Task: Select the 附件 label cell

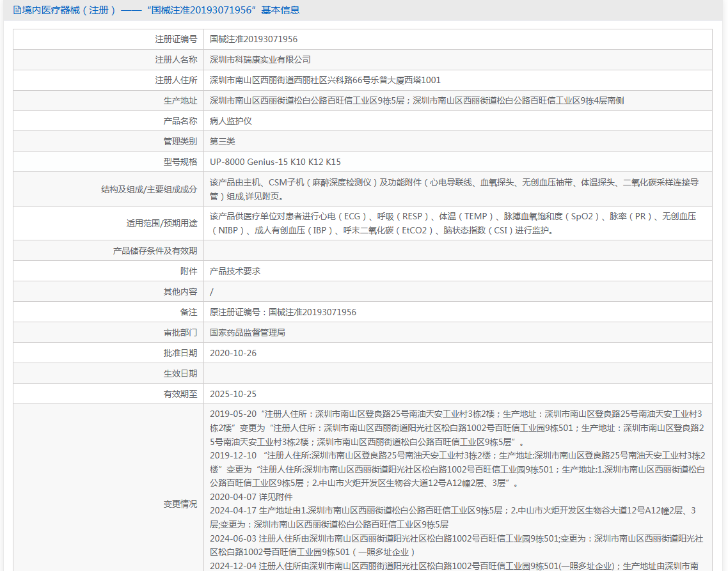Action: pyautogui.click(x=108, y=272)
